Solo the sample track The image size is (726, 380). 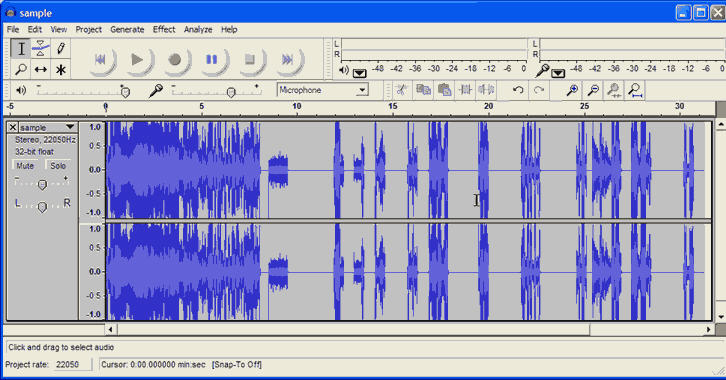point(58,166)
